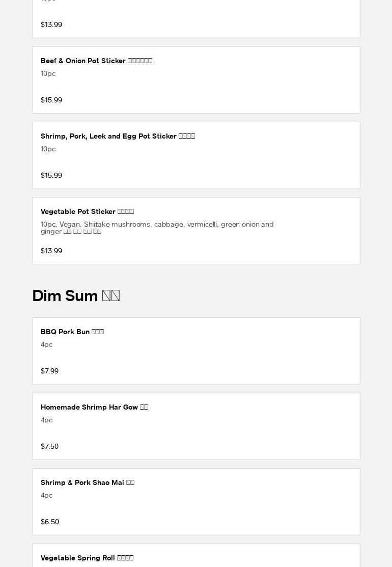Click the $6.50 Shao Mai price
This screenshot has height=567, width=392.
(50, 522)
